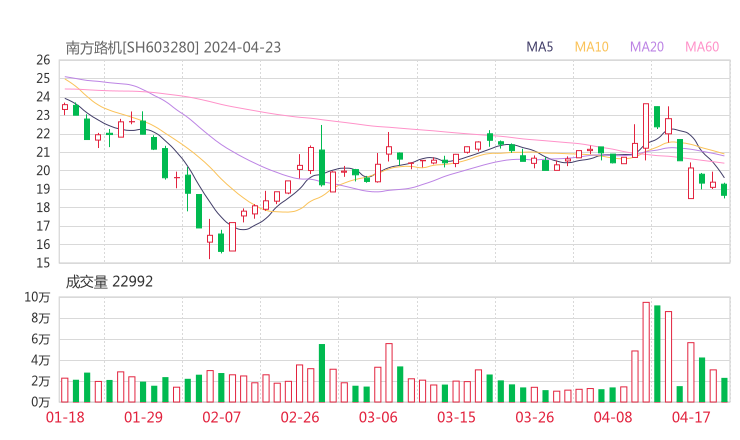Viewport: 740px width, 440px height.
Task: Click the 02-26 date axis label
Action: pyautogui.click(x=300, y=417)
